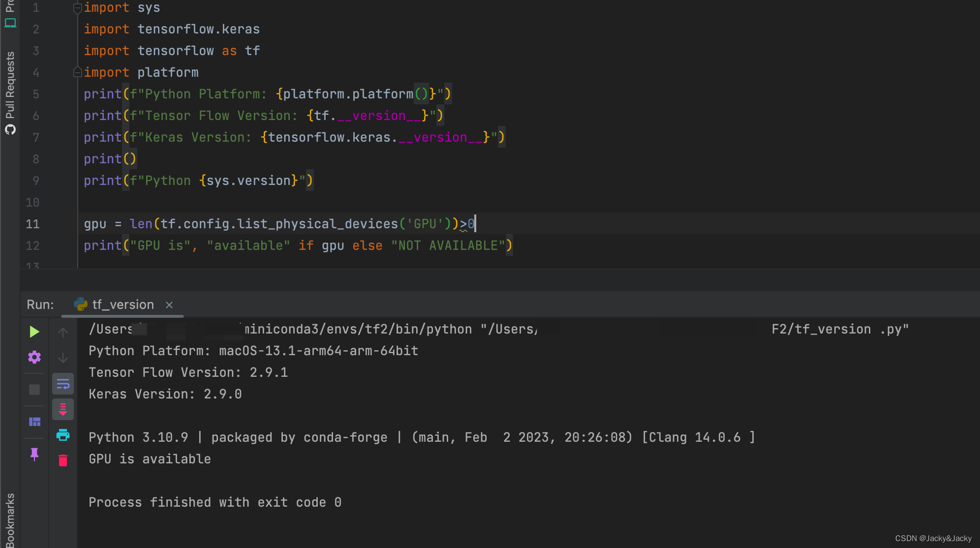This screenshot has width=980, height=548.
Task: Collapse the import block fold marker at line 1
Action: pyautogui.click(x=77, y=7)
